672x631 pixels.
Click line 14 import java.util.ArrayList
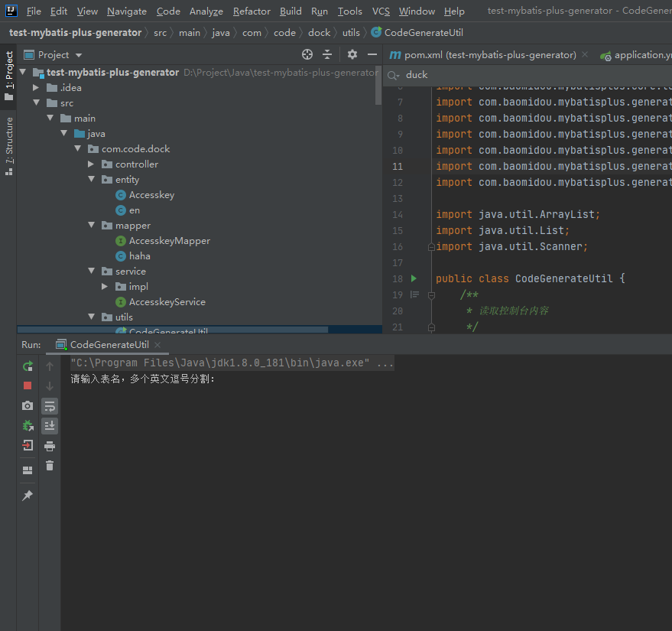[x=518, y=214]
